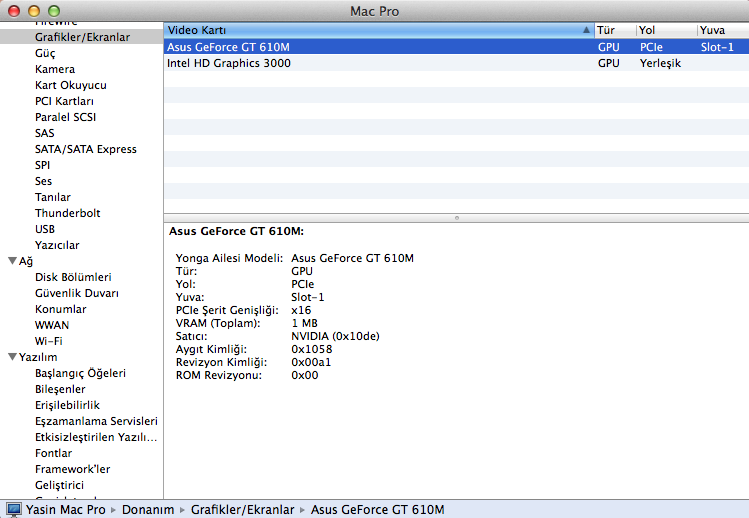This screenshot has width=749, height=518.
Task: Open Etkisizleştirilen Yazılı… entry
Action: 96,437
